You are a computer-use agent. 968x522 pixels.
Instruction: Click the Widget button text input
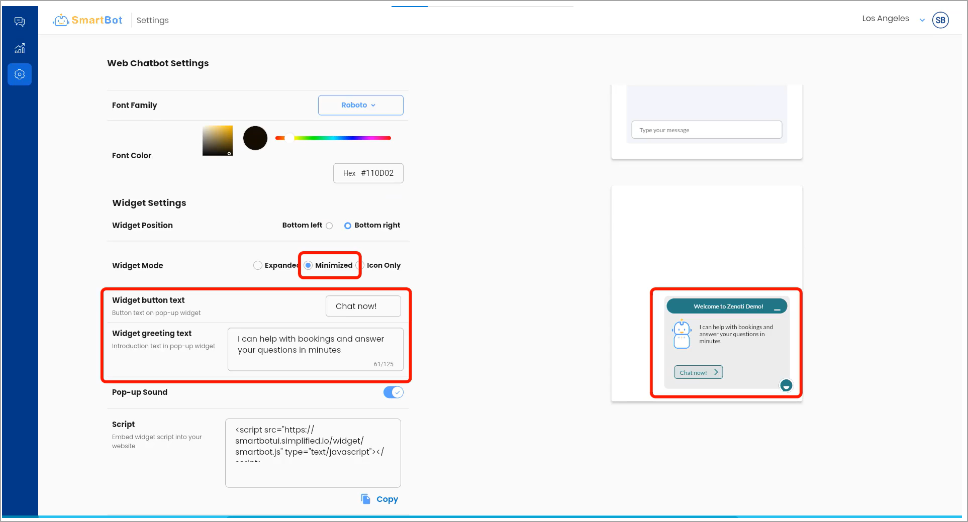click(x=363, y=306)
